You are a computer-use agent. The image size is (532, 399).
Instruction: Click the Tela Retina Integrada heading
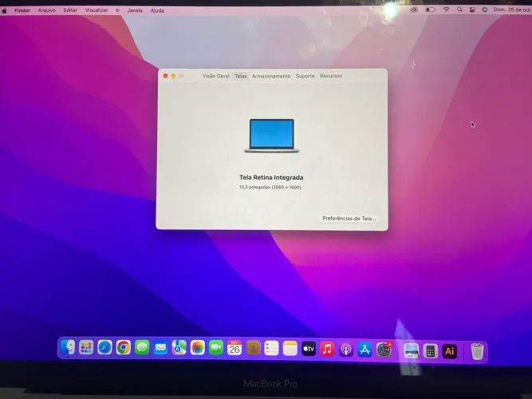tap(271, 177)
